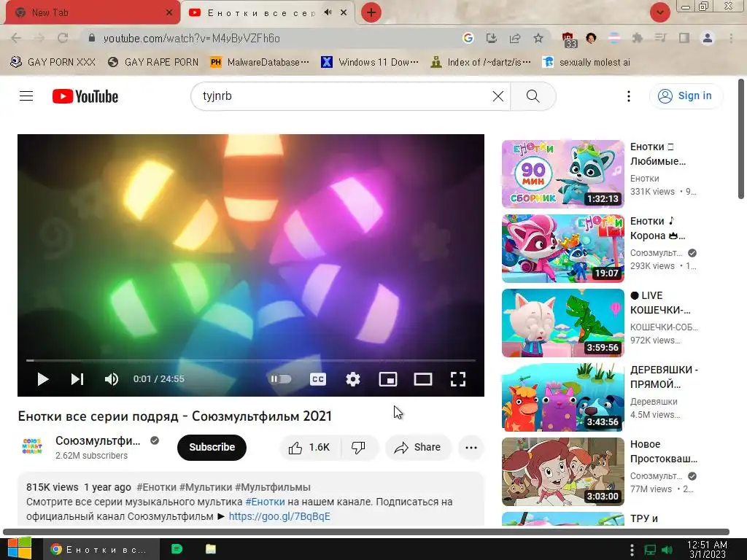Enable theater mode
747x560 pixels.
click(423, 379)
